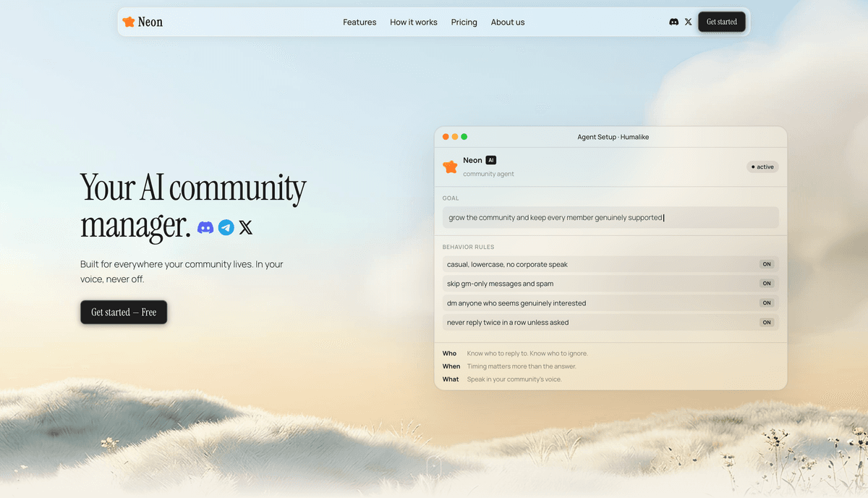Click the 'community agent' subtitle

(488, 174)
